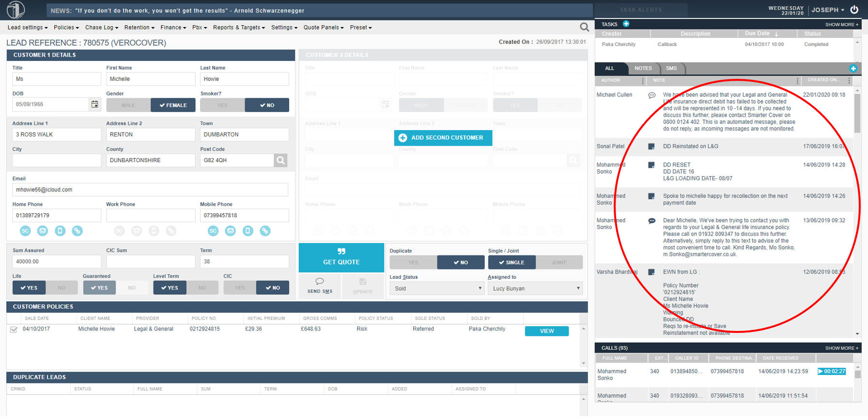Open the DOB calendar picker

(94, 105)
